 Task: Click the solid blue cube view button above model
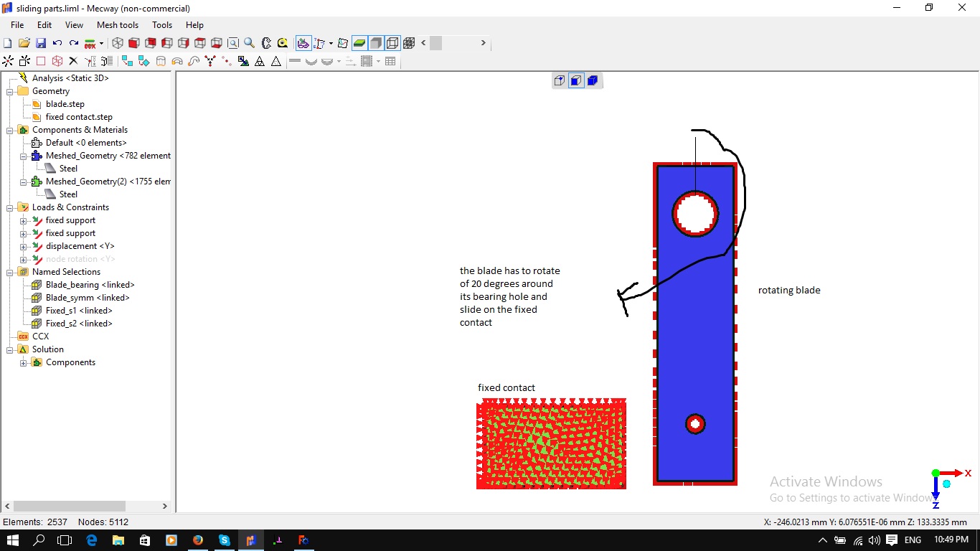pos(593,80)
